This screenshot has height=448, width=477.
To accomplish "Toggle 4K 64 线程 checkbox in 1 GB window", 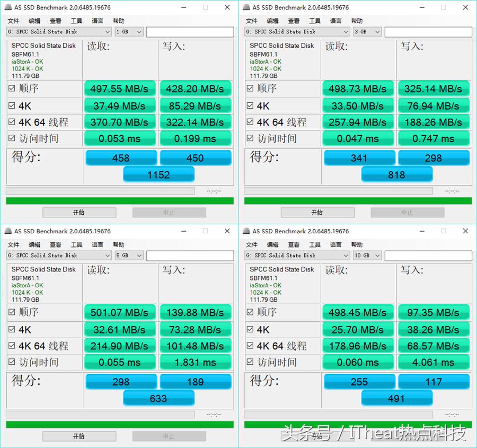I will 12,122.
